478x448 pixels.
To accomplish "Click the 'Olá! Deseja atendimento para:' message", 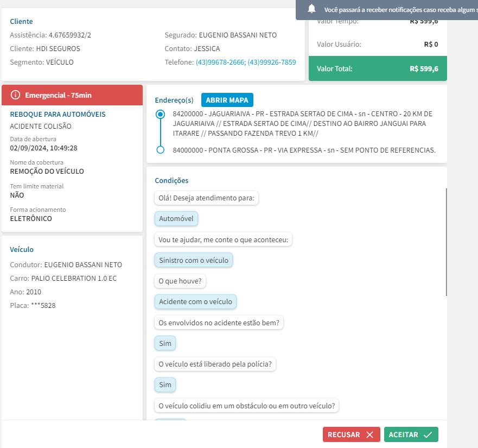I will (x=206, y=198).
